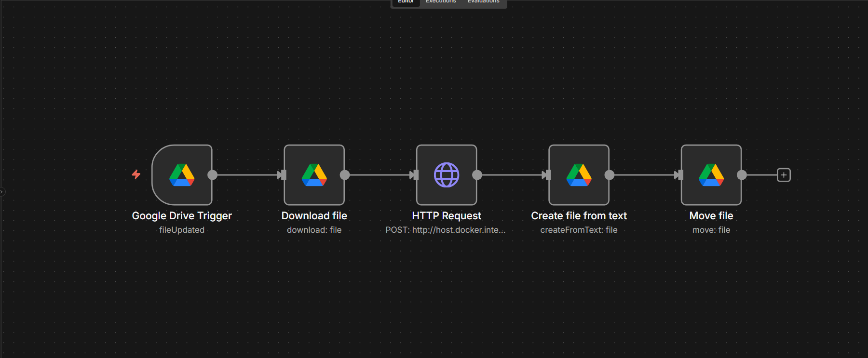Open the Evaluations tab

(483, 2)
